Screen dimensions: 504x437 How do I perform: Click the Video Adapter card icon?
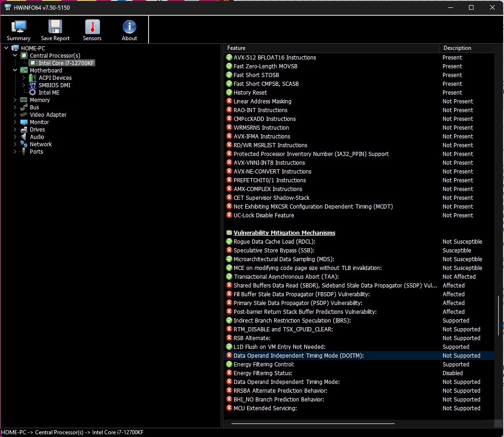click(x=24, y=115)
